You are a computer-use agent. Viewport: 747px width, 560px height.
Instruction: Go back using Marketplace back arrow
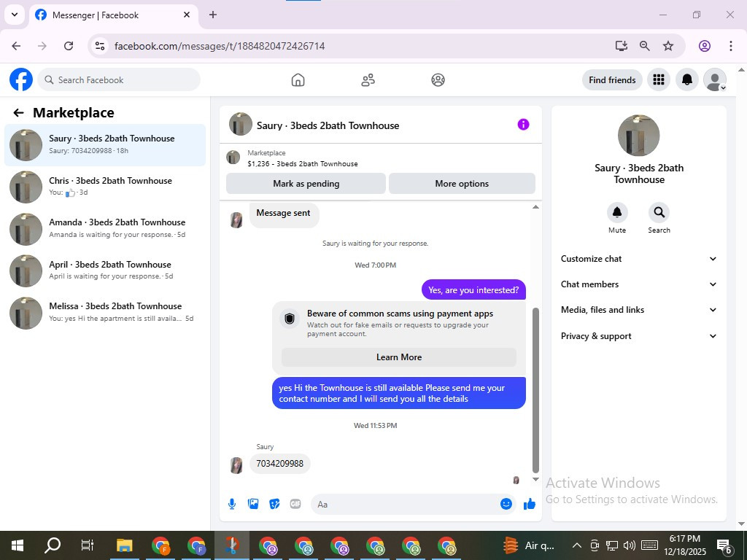click(x=18, y=113)
